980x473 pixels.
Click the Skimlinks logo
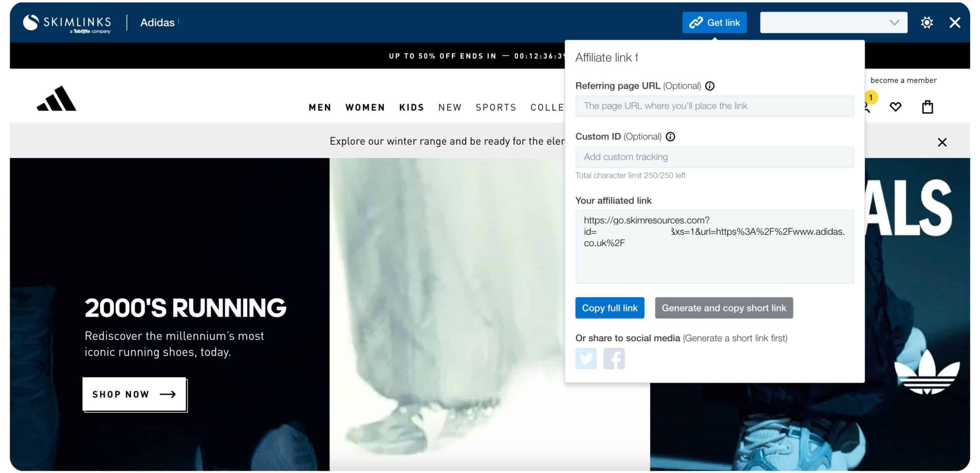pyautogui.click(x=67, y=23)
